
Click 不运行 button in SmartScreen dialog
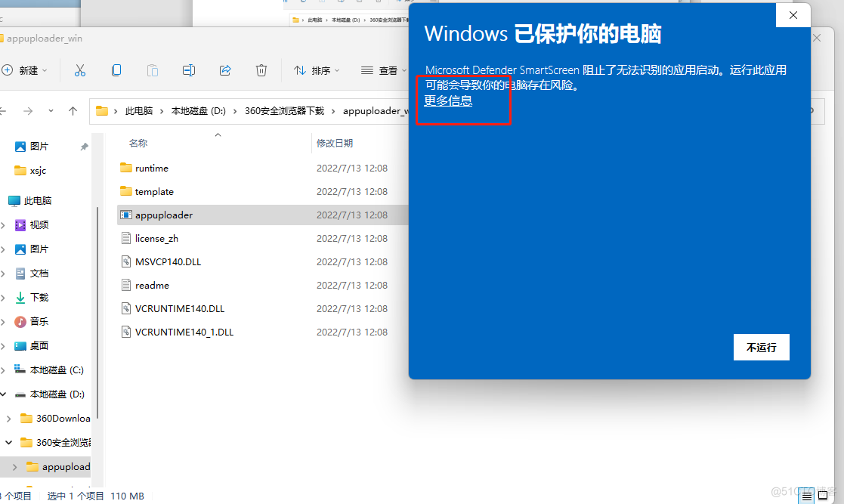click(x=761, y=348)
